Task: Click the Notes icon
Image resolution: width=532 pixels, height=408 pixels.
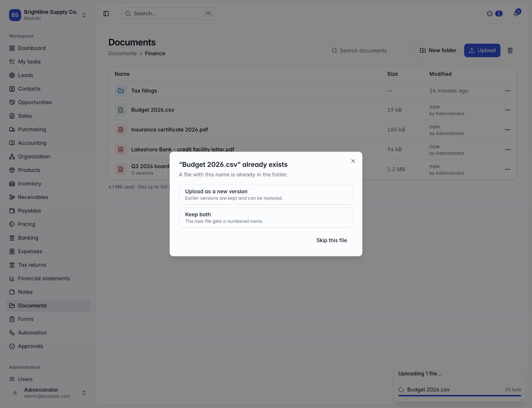Action: [x=12, y=292]
